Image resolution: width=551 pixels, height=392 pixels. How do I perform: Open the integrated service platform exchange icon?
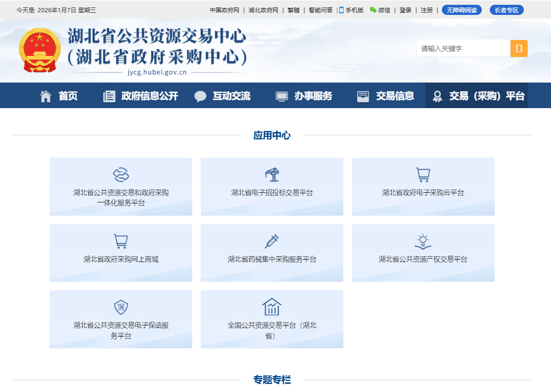(121, 175)
